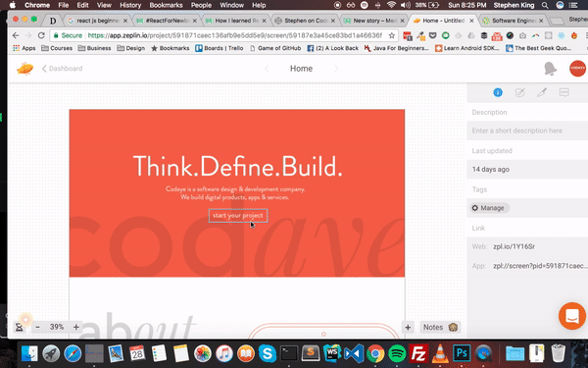Switch to the react js beginner tab
This screenshot has width=588, height=368.
[97, 21]
